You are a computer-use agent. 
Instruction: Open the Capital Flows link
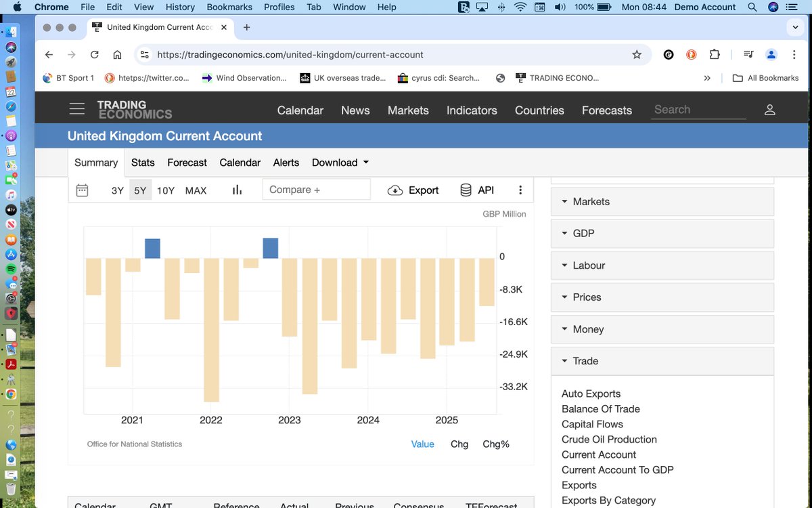tap(592, 424)
